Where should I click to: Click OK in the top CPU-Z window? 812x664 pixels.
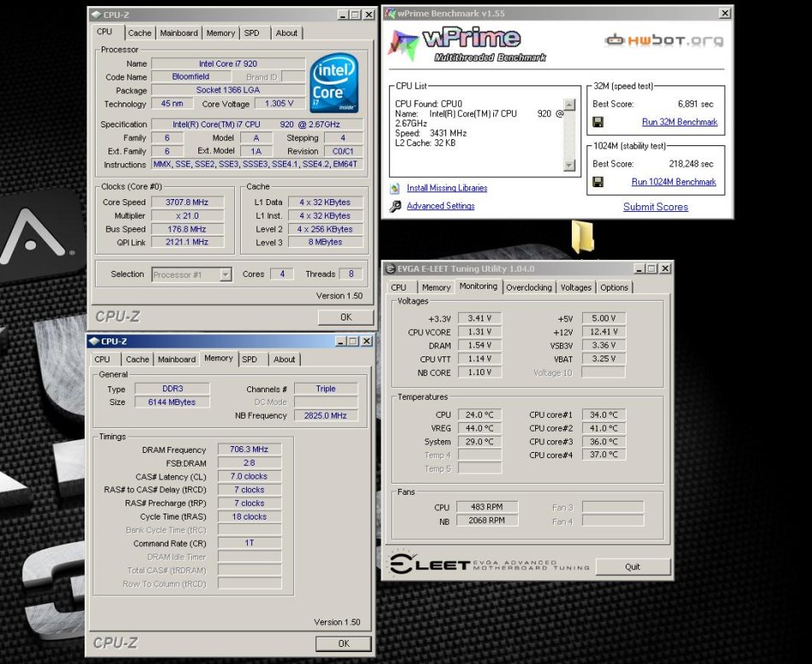[x=345, y=317]
